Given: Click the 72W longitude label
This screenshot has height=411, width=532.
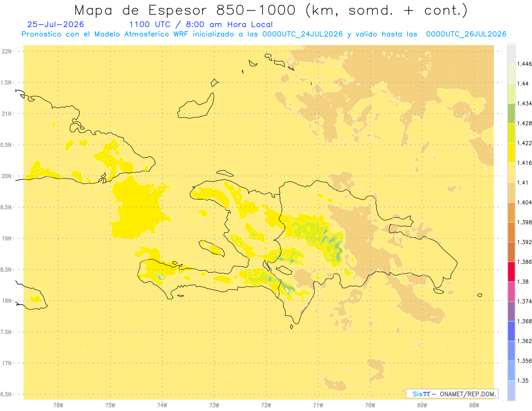Looking at the screenshot, I should (266, 405).
